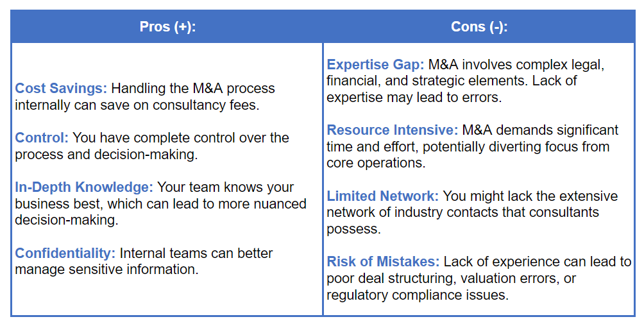Click 'expertise may lead to errors.' line
The image size is (644, 326).
click(414, 98)
